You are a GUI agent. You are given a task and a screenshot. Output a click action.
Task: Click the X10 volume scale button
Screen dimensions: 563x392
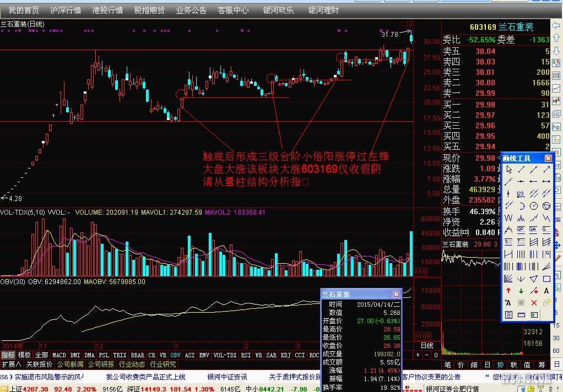(420, 272)
